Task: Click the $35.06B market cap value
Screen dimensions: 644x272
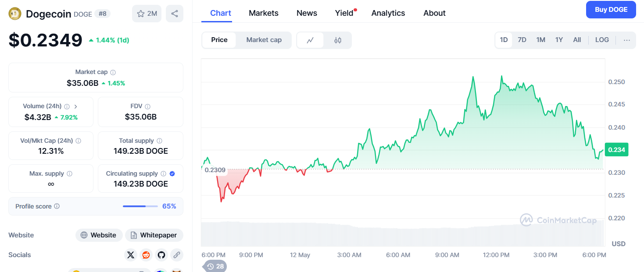Action: click(82, 83)
